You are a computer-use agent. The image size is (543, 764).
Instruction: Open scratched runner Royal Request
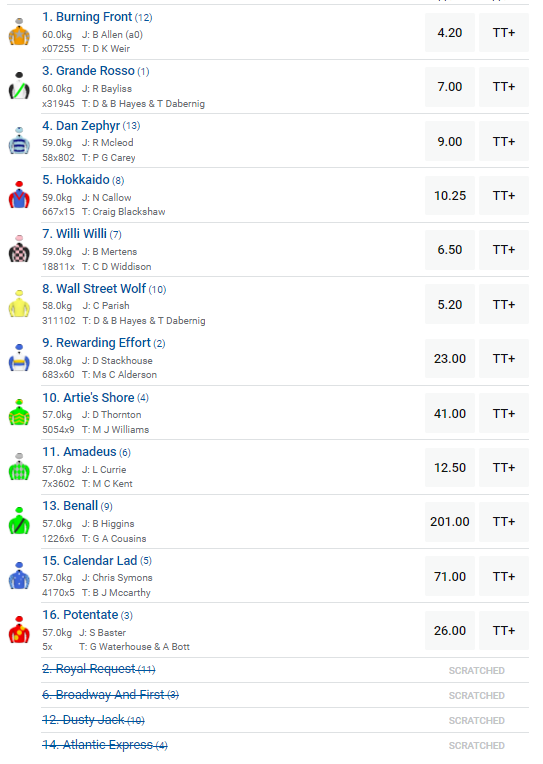98,669
